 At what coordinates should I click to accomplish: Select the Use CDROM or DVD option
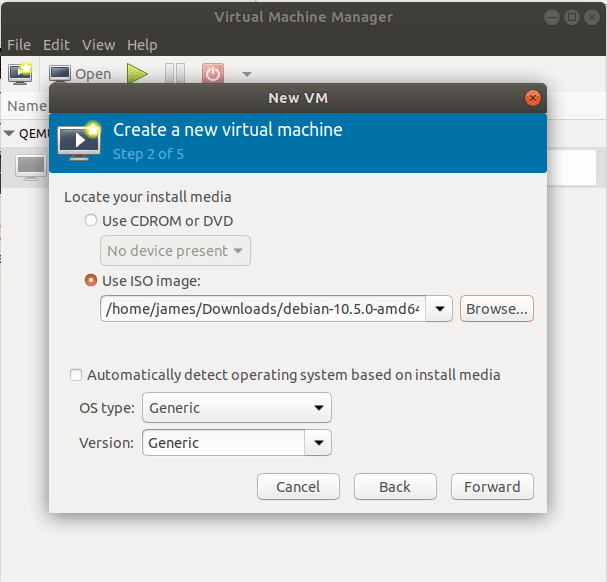tap(92, 221)
